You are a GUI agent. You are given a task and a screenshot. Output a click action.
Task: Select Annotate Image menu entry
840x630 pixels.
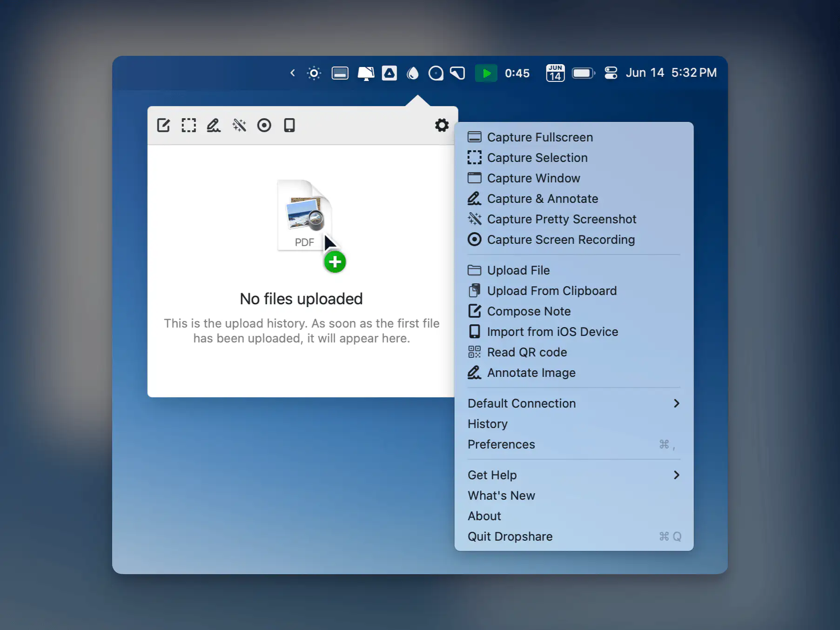[574, 373]
